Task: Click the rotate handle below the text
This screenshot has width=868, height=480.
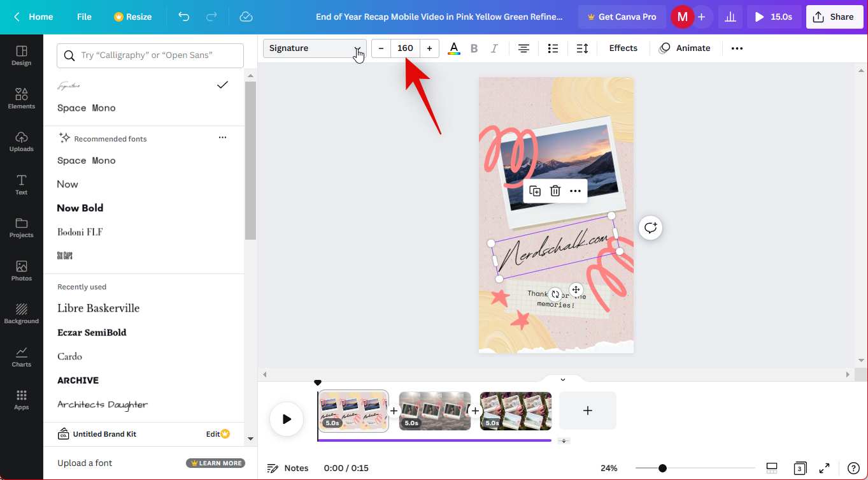Action: click(x=555, y=295)
